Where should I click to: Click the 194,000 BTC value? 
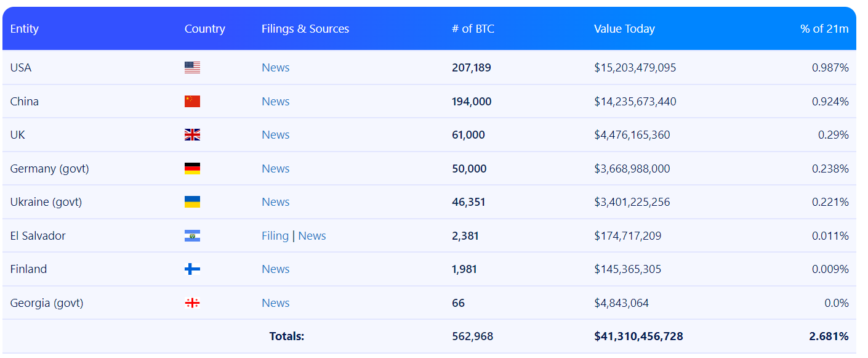472,101
